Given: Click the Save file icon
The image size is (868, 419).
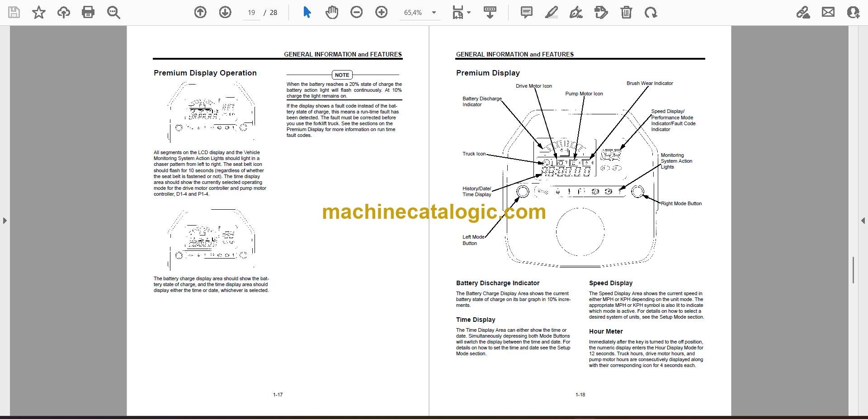Looking at the screenshot, I should 14,12.
